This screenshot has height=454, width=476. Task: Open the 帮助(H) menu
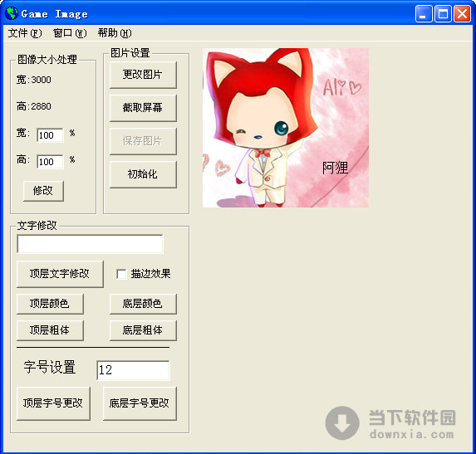[115, 32]
